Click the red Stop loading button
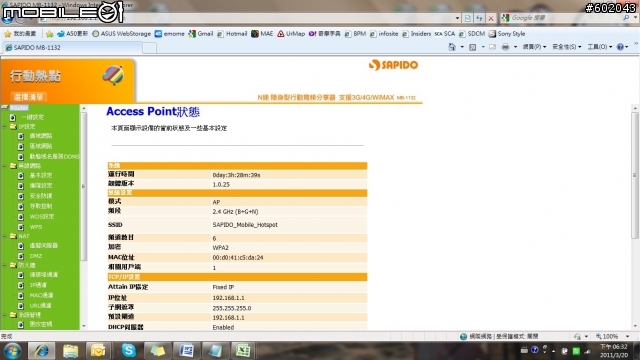The image size is (640, 360). [491, 18]
